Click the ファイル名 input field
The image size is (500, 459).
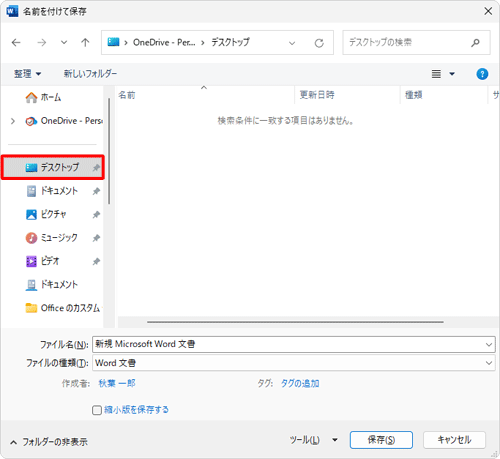pos(293,344)
